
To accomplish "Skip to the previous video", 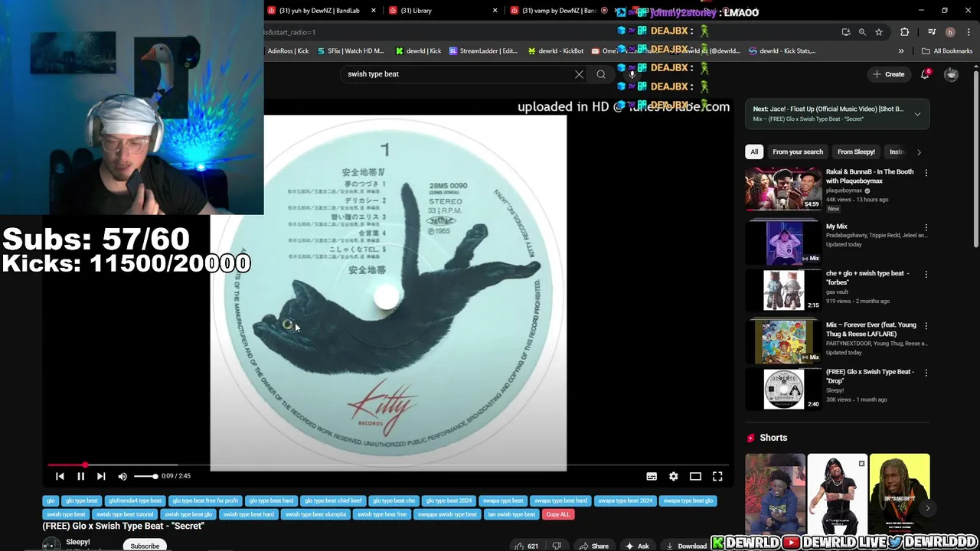I will 60,476.
